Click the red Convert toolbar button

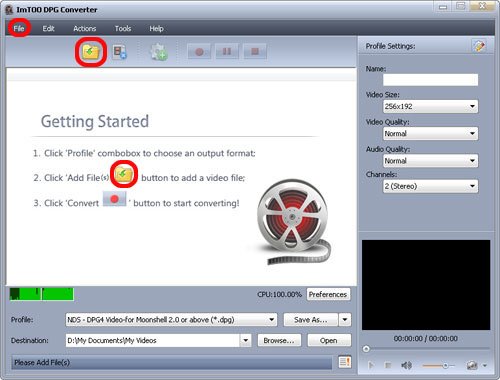click(x=199, y=51)
